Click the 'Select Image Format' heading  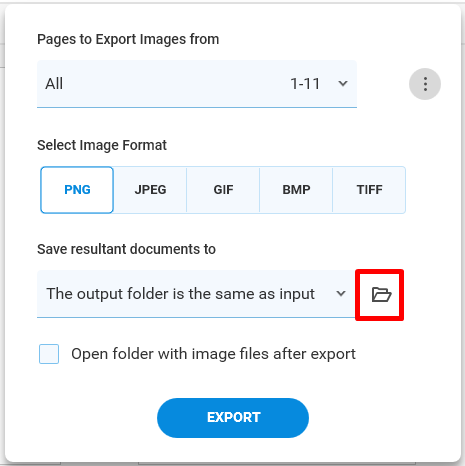point(102,145)
